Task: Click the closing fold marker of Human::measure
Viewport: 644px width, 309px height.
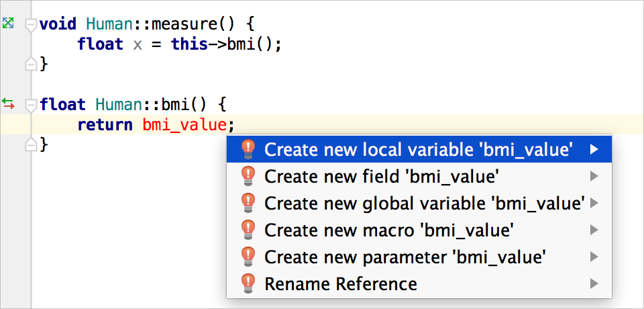Action: [30, 64]
